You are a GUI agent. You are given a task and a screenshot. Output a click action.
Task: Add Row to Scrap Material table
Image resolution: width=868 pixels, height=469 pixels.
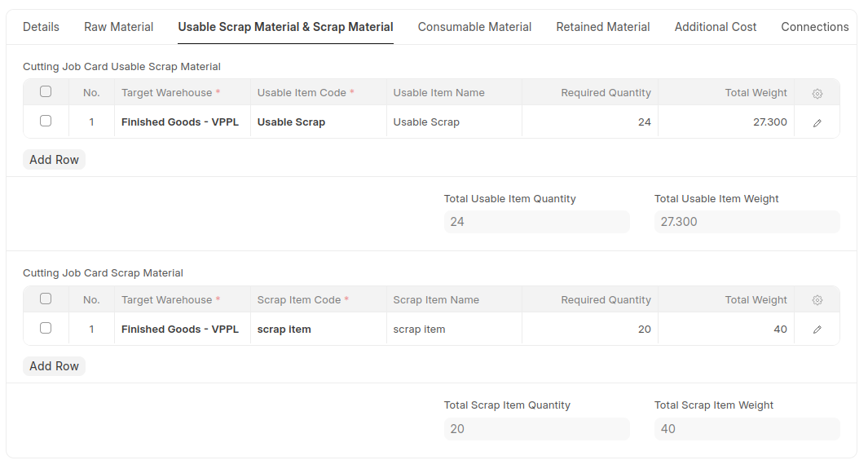pyautogui.click(x=55, y=366)
